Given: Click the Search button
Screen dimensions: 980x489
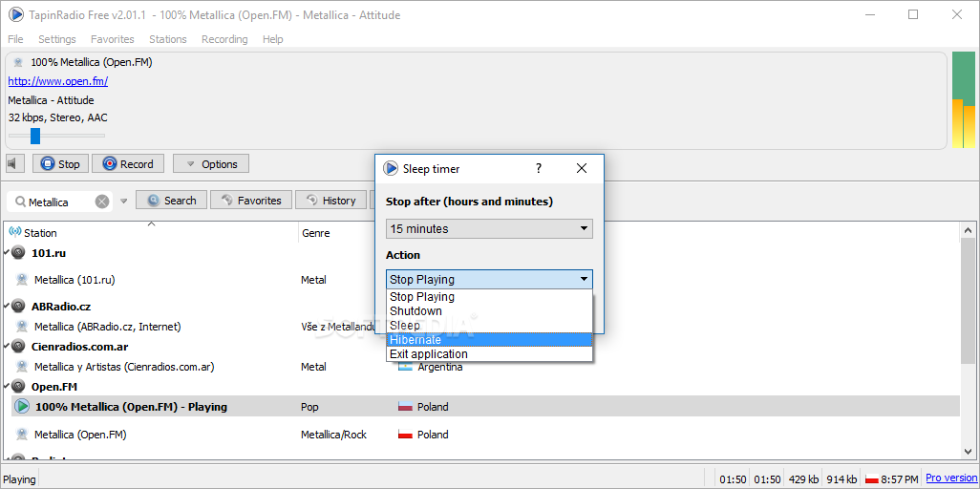Looking at the screenshot, I should pyautogui.click(x=171, y=201).
